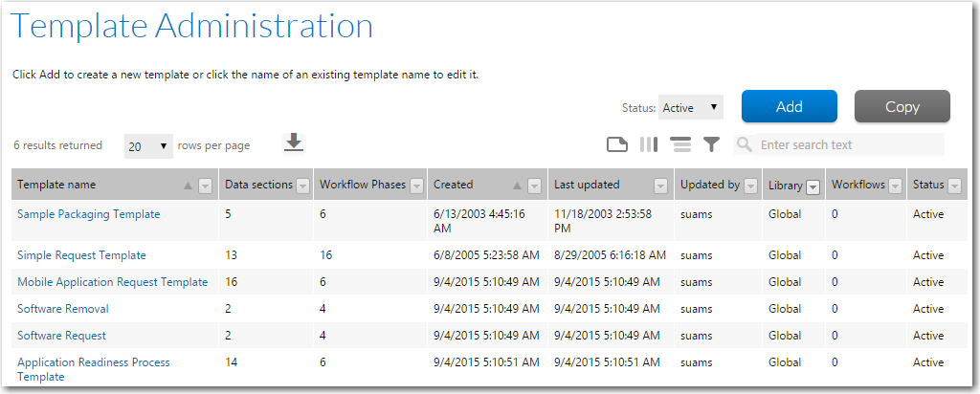Image resolution: width=980 pixels, height=394 pixels.
Task: Open the Status Active dropdown
Action: click(x=691, y=107)
